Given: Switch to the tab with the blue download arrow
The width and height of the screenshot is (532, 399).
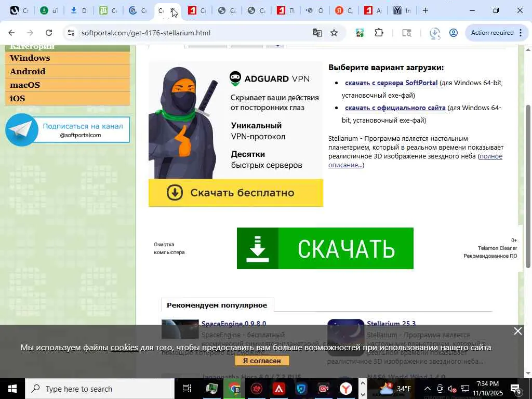Looking at the screenshot, I should [x=78, y=10].
